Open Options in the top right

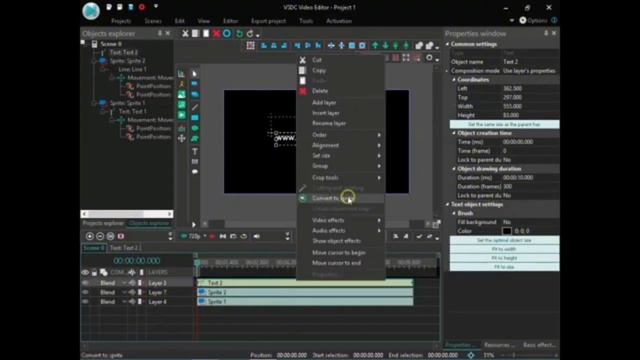533,20
